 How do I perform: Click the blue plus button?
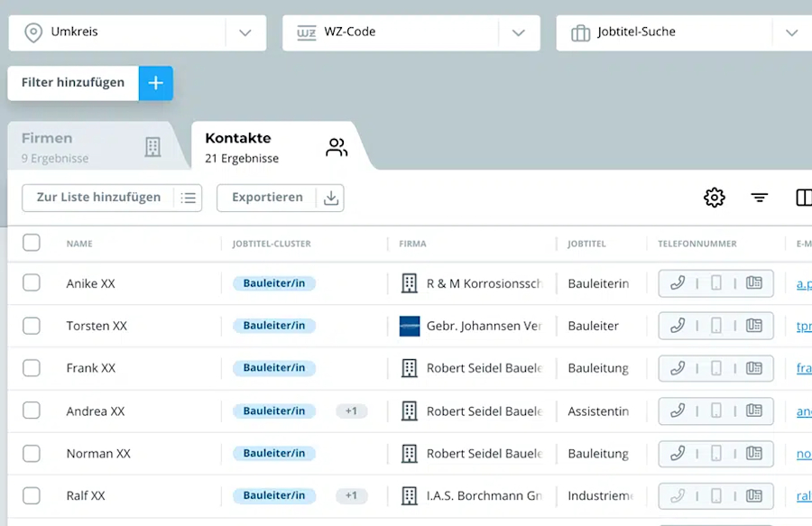(x=156, y=83)
